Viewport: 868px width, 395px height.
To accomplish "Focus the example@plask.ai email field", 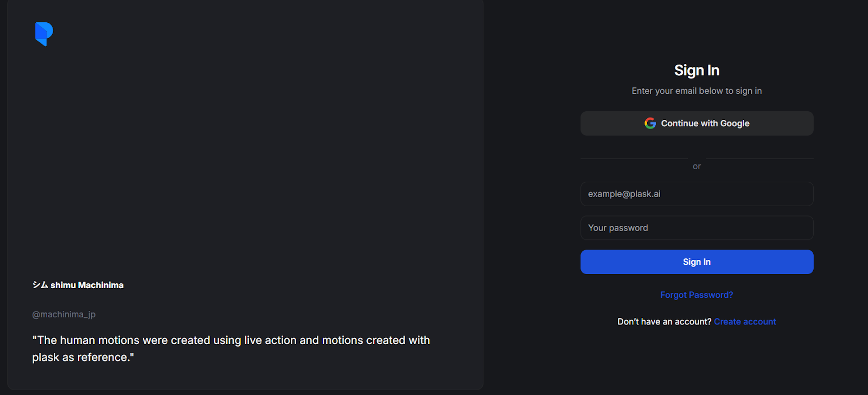I will tap(697, 194).
